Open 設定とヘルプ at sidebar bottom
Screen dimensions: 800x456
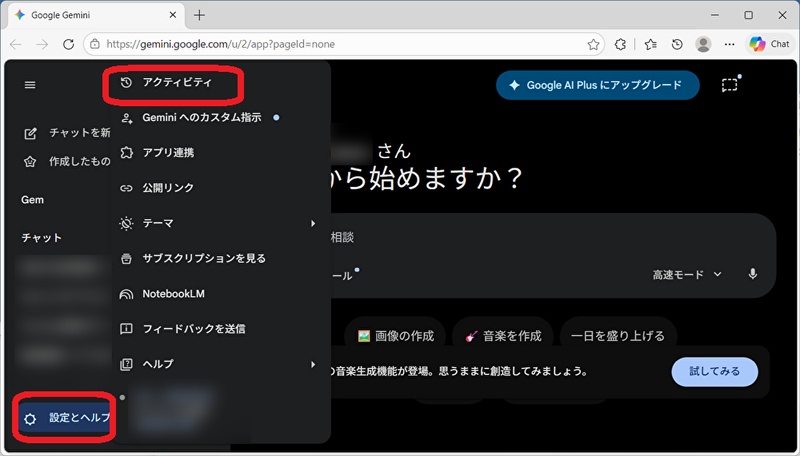[x=65, y=418]
